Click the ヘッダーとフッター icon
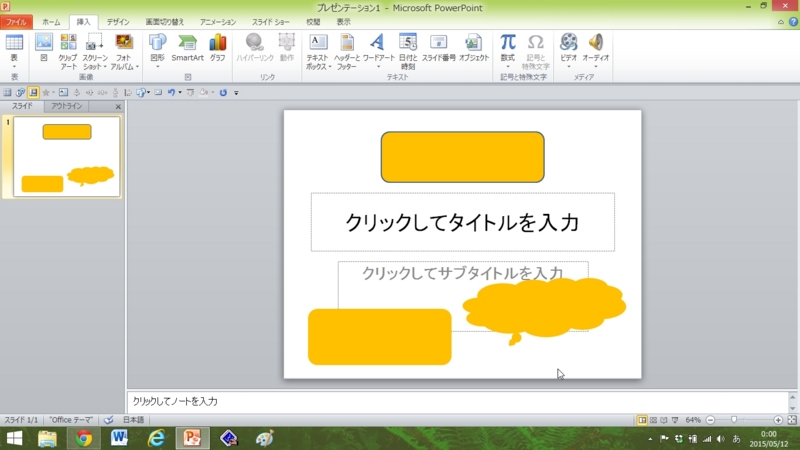Viewport: 800px width, 450px height. pos(347,51)
